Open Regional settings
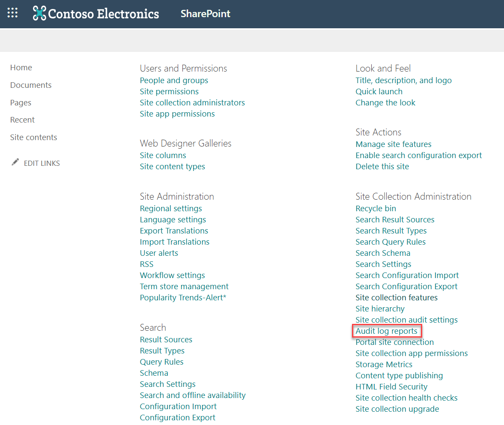Screen dimensions: 504x425 (x=171, y=208)
